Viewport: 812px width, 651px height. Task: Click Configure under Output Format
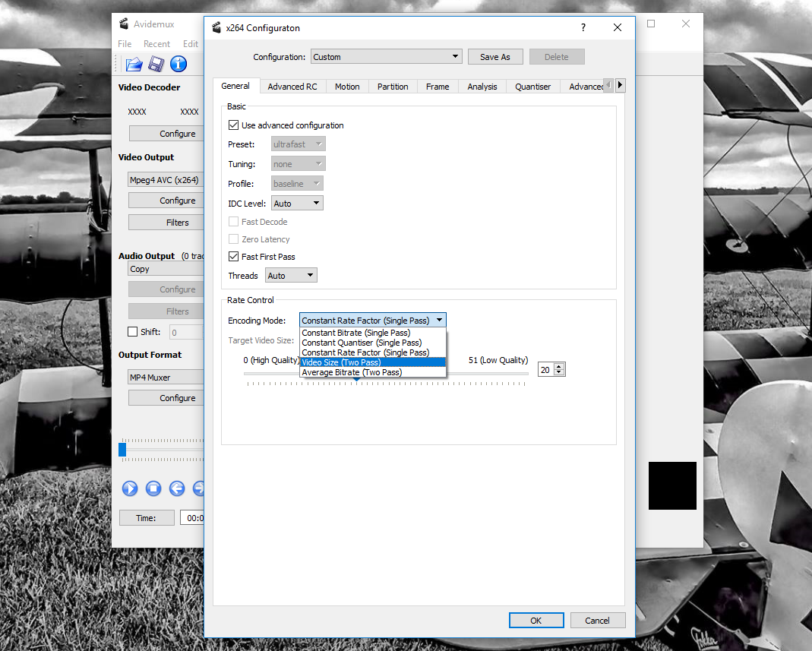(x=166, y=398)
